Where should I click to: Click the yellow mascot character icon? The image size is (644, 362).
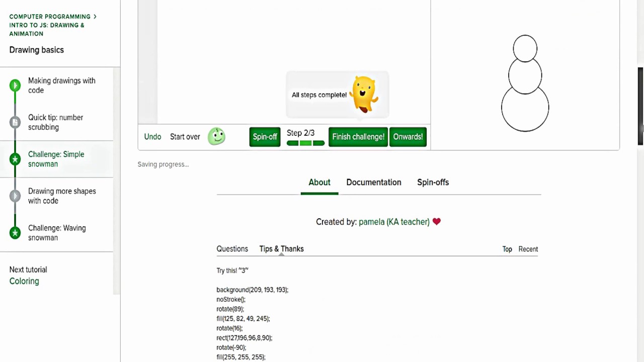(x=364, y=94)
